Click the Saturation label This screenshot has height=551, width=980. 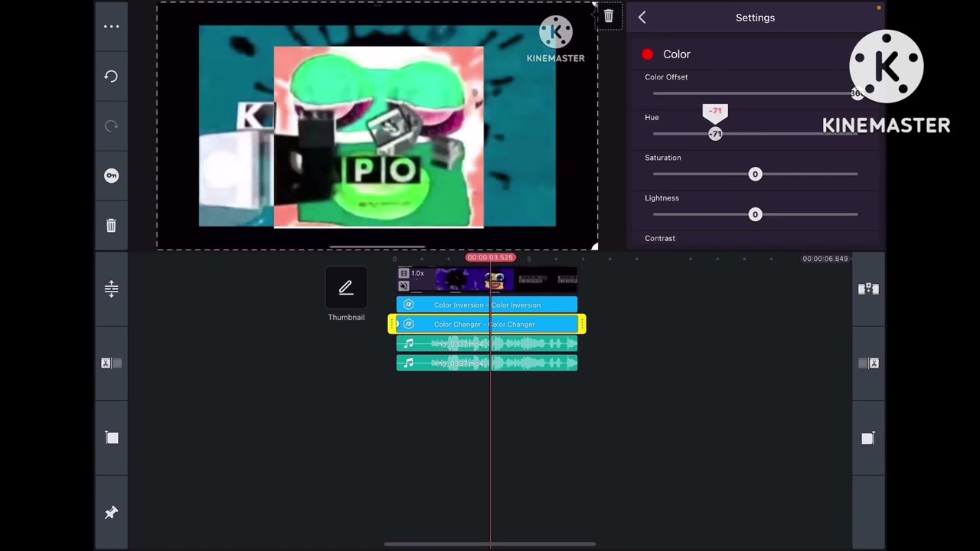coord(663,158)
